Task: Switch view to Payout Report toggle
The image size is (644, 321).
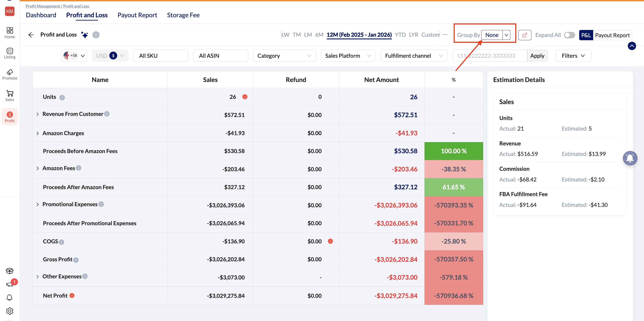Action: coord(612,35)
